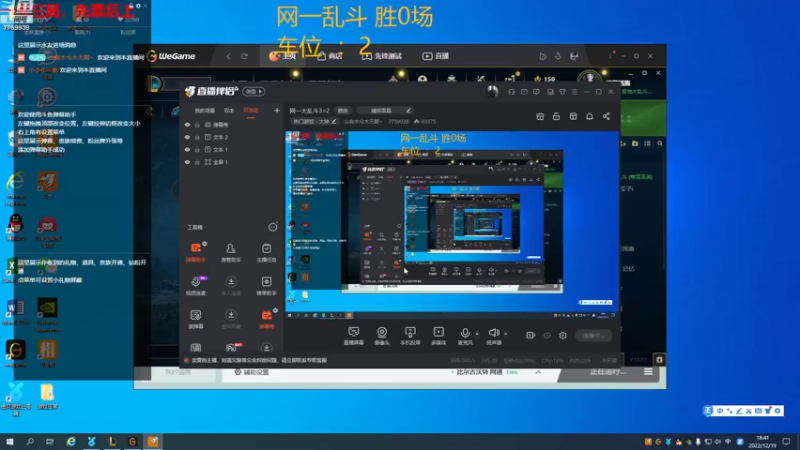This screenshot has height=450, width=800.
Task: Click the unlock padlock icon in the stream header
Action: click(x=556, y=116)
